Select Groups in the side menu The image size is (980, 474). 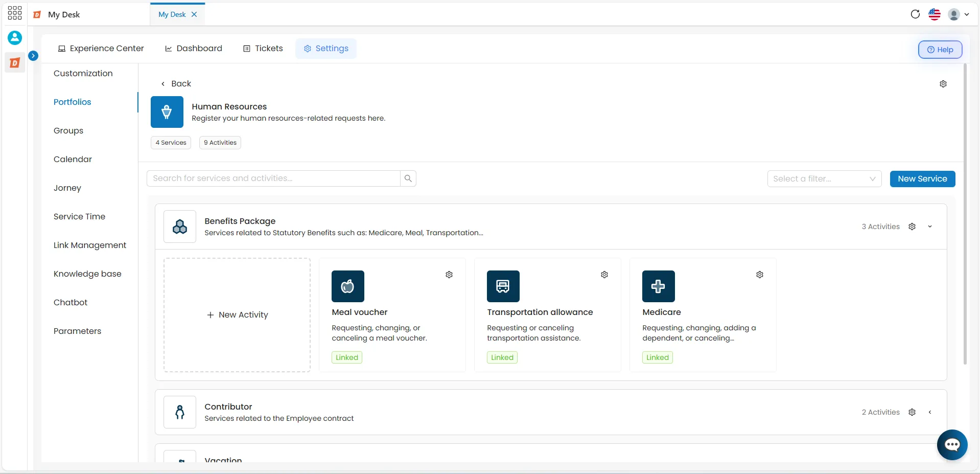tap(68, 130)
